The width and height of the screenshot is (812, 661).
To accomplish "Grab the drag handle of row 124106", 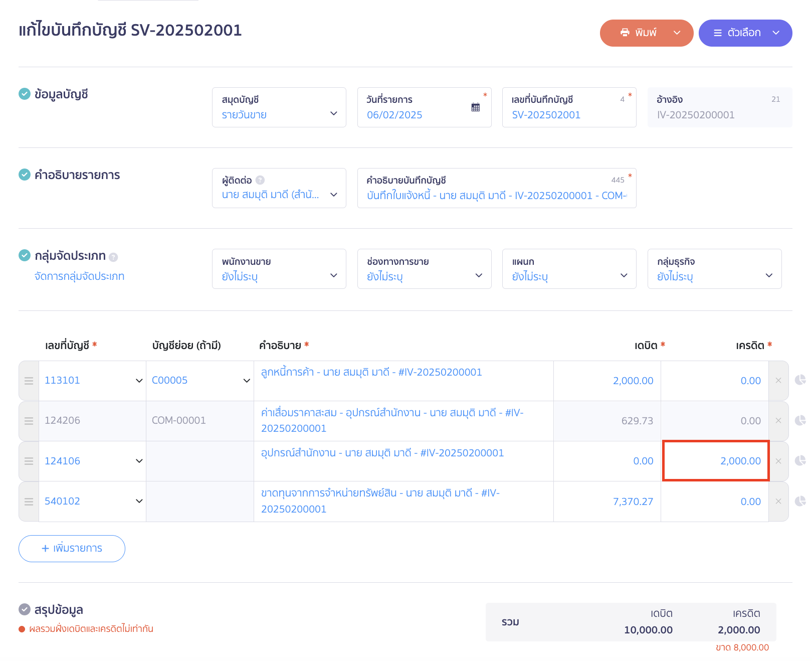I will point(29,461).
